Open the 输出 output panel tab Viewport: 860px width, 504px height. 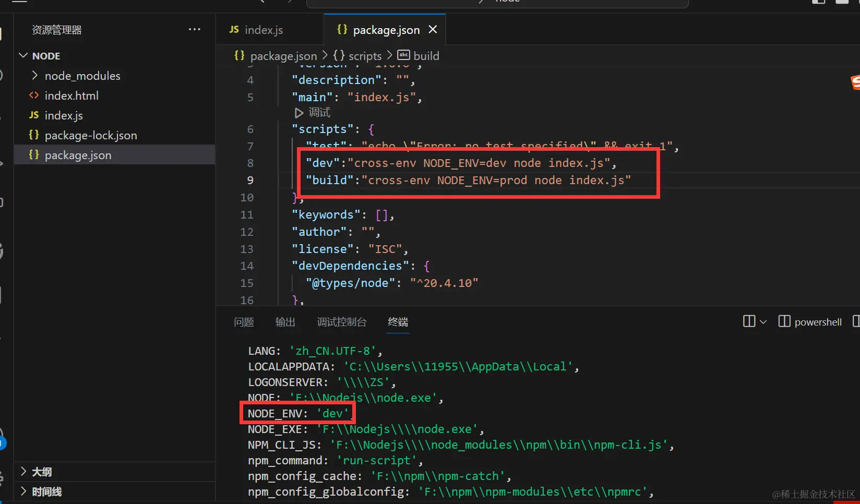point(285,322)
